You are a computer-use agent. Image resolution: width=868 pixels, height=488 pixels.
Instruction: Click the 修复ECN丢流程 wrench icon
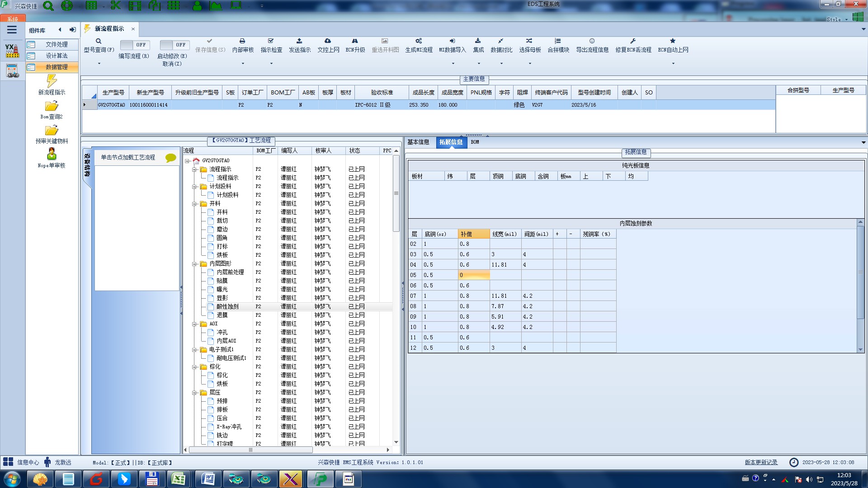633,41
